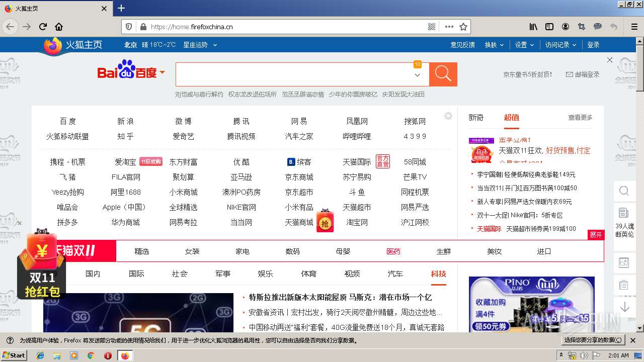Open the QR code icon in address bar
Screen dimensions: 644x362
click(432, 27)
